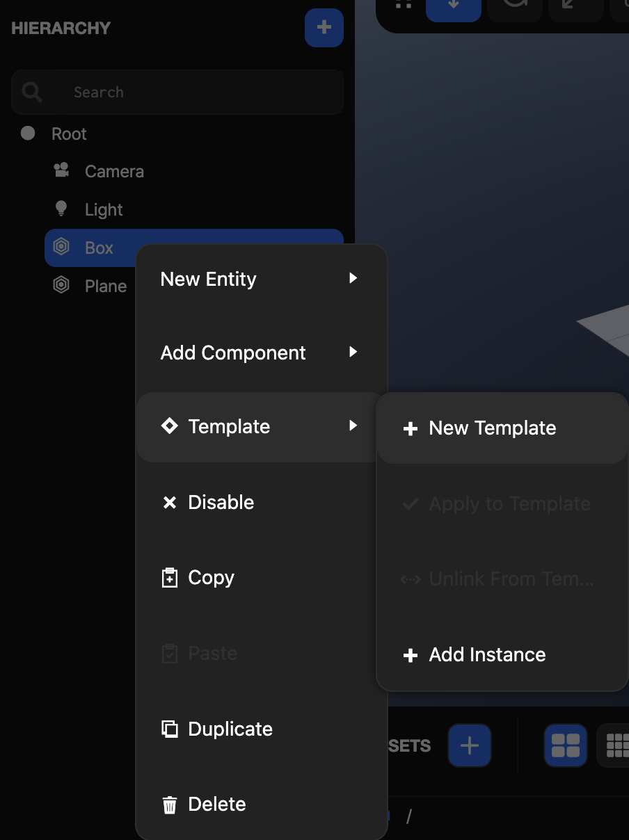Viewport: 629px width, 840px height.
Task: Click the blue plus button in Hierarchy header
Action: click(x=324, y=28)
